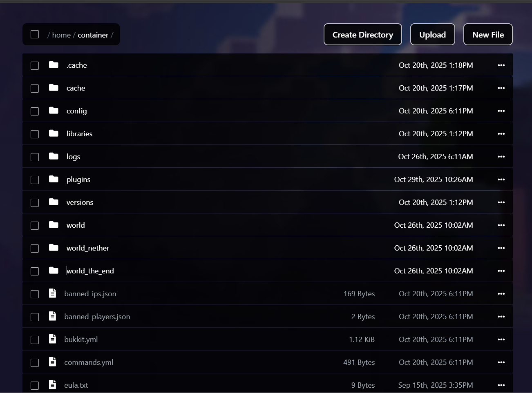
Task: Click the folder icon next to plugins
Action: pyautogui.click(x=54, y=179)
